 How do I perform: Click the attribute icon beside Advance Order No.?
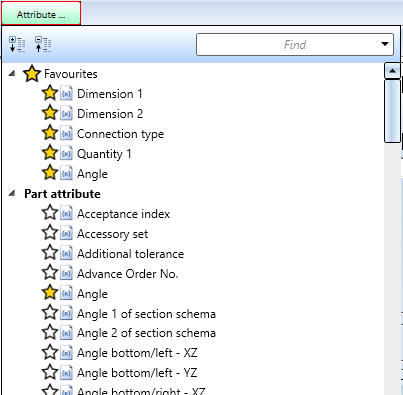point(66,274)
